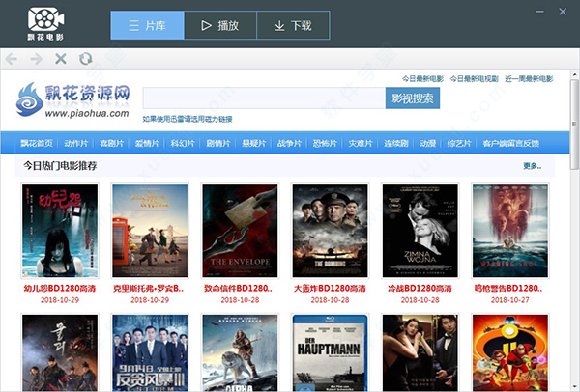Click the 幼儿怨BD1280高清 title link

tap(60, 288)
